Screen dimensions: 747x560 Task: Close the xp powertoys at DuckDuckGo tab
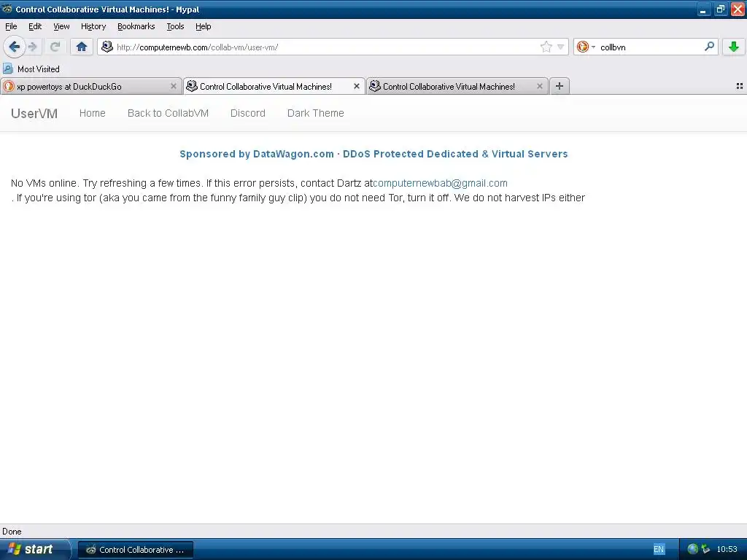click(x=174, y=86)
